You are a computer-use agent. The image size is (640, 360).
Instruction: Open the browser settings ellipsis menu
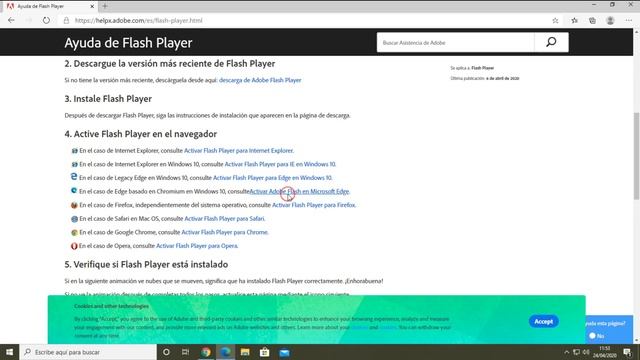628,20
